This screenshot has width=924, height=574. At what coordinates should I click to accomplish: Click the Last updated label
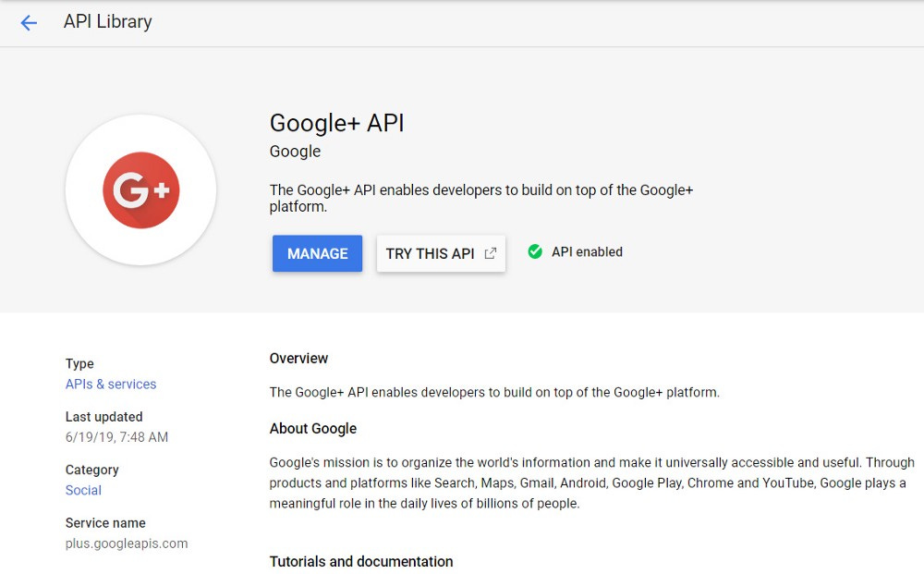103,417
